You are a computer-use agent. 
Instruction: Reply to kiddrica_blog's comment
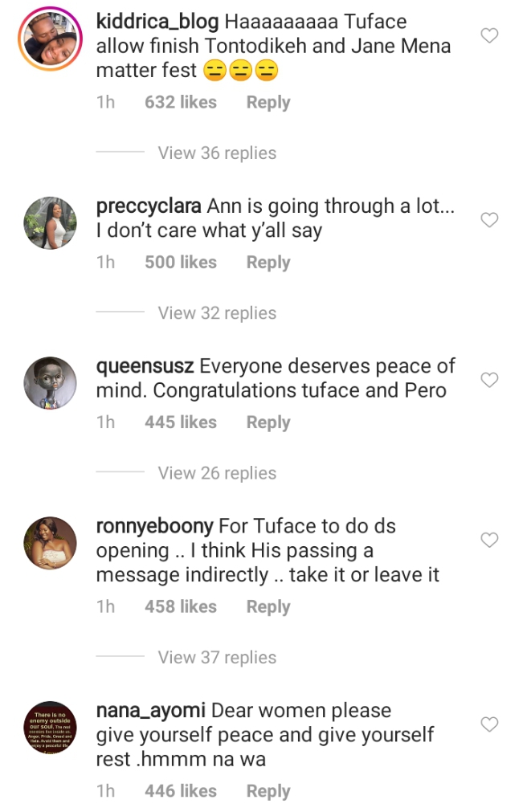pyautogui.click(x=268, y=103)
